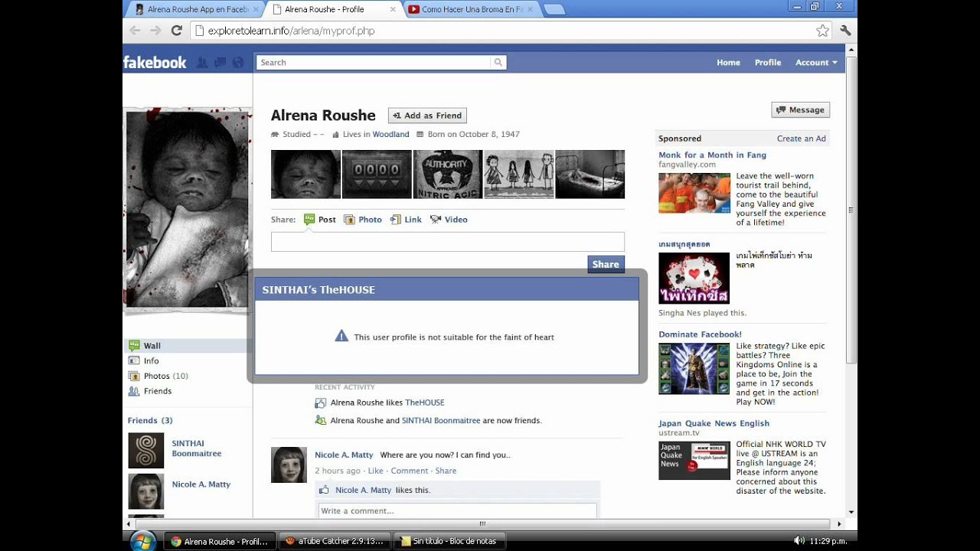Click Nicole A. Matty post author name
Viewport: 980px width, 551px height.
[344, 455]
